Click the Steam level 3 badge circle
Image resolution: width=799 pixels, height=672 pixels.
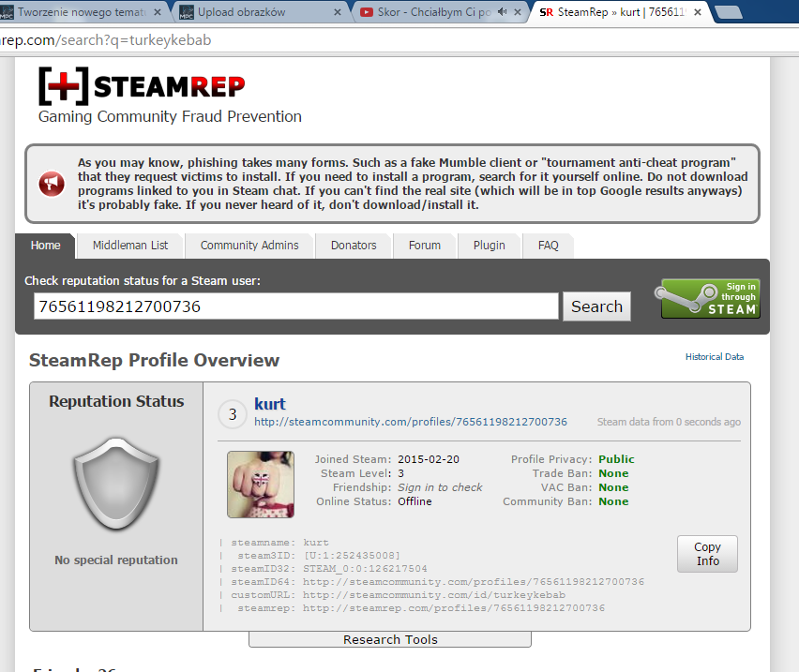[x=233, y=414]
